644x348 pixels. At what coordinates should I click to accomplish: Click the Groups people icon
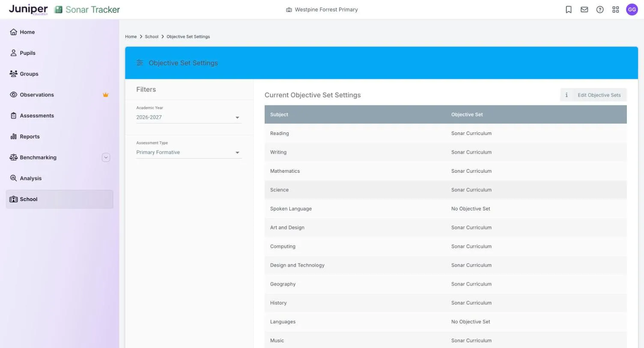coord(13,74)
